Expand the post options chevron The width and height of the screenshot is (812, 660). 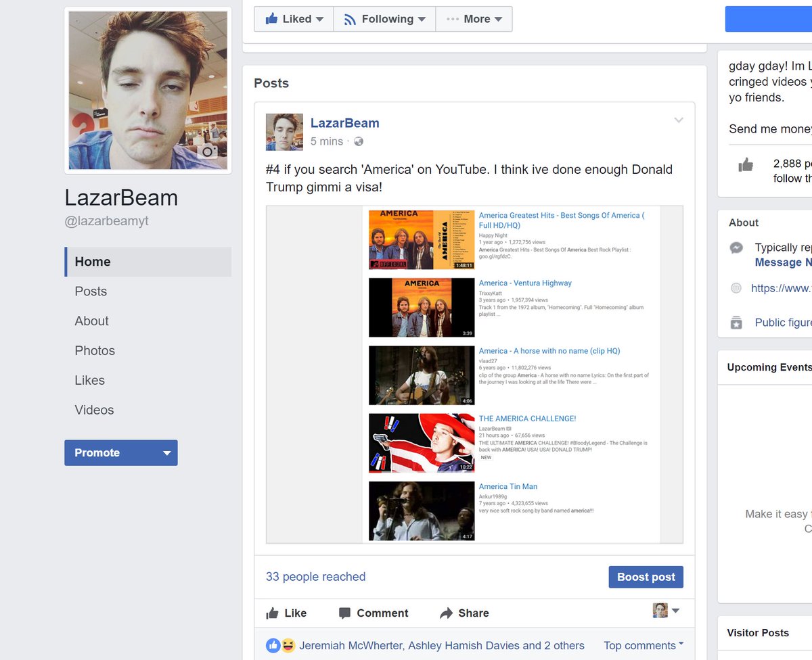point(679,120)
